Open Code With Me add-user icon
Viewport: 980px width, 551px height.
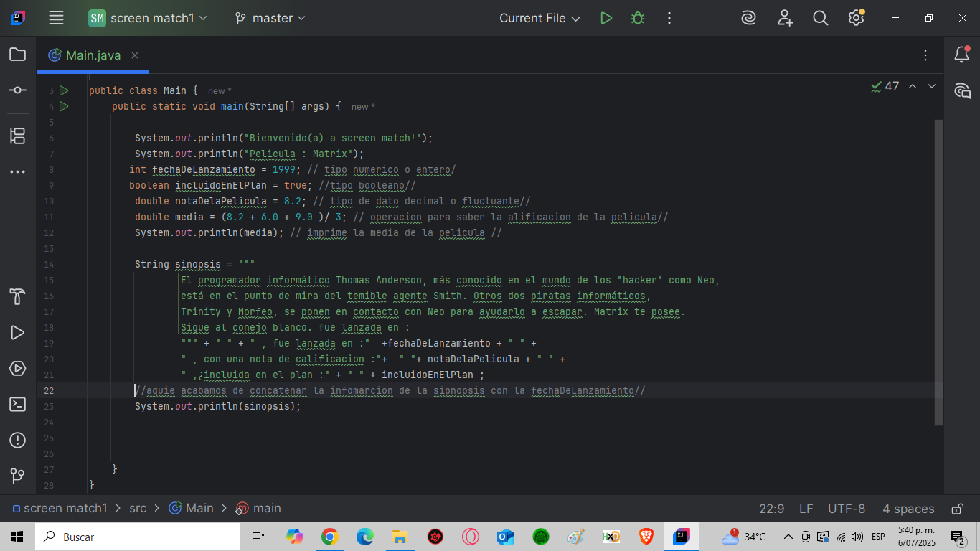[x=786, y=18]
